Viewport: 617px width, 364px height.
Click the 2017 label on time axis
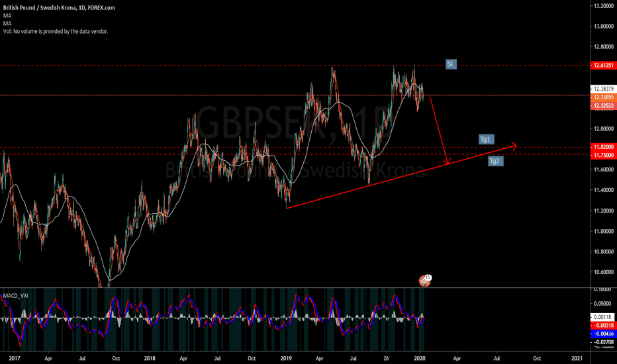(14, 359)
